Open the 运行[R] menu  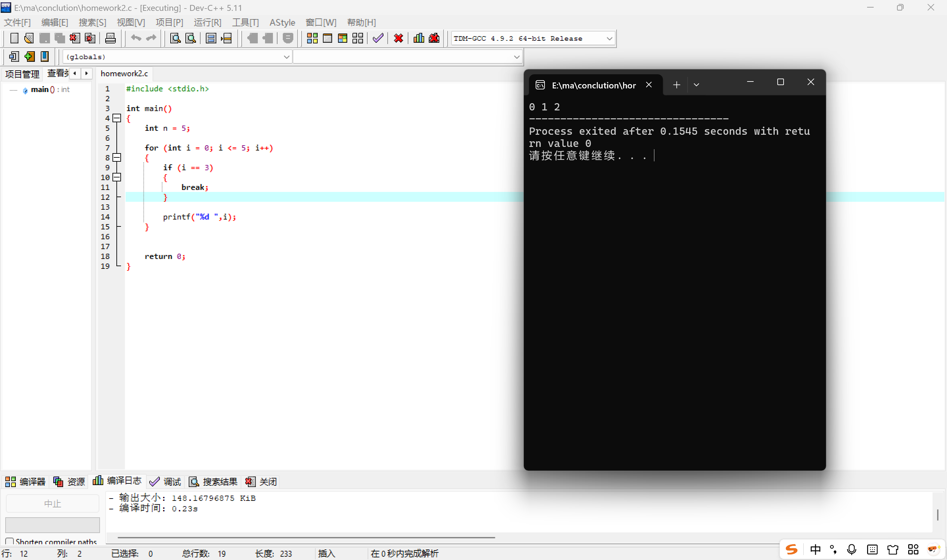pyautogui.click(x=207, y=22)
